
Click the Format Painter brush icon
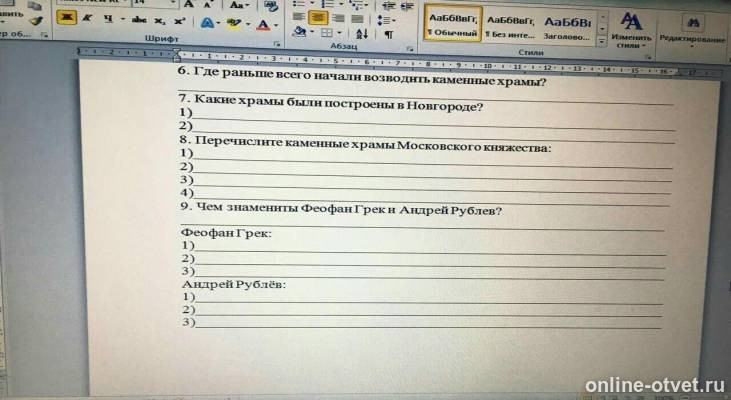[x=35, y=20]
